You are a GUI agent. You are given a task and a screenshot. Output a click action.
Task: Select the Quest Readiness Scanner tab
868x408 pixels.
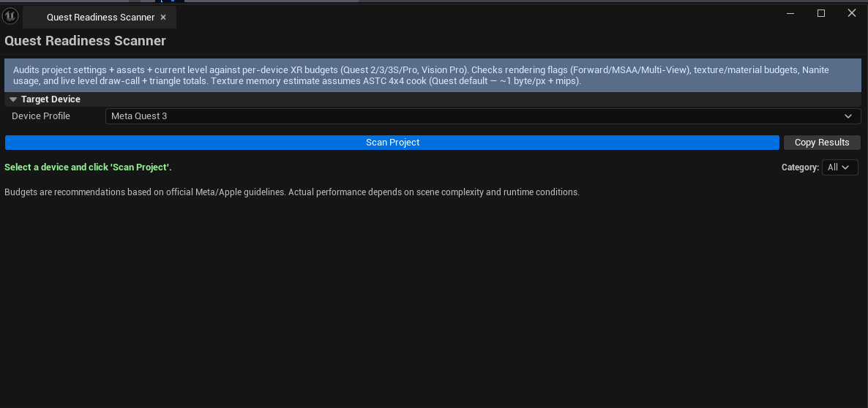[100, 17]
